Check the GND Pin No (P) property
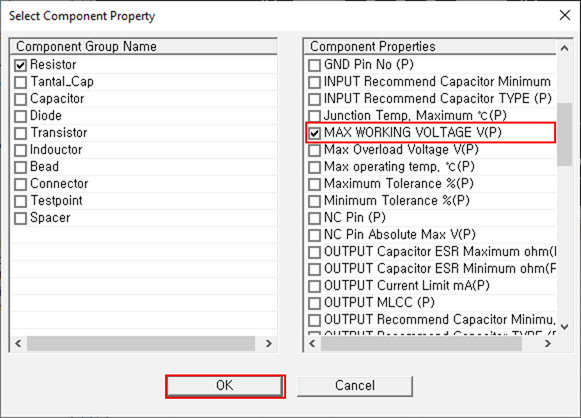This screenshot has height=418, width=581. point(314,65)
